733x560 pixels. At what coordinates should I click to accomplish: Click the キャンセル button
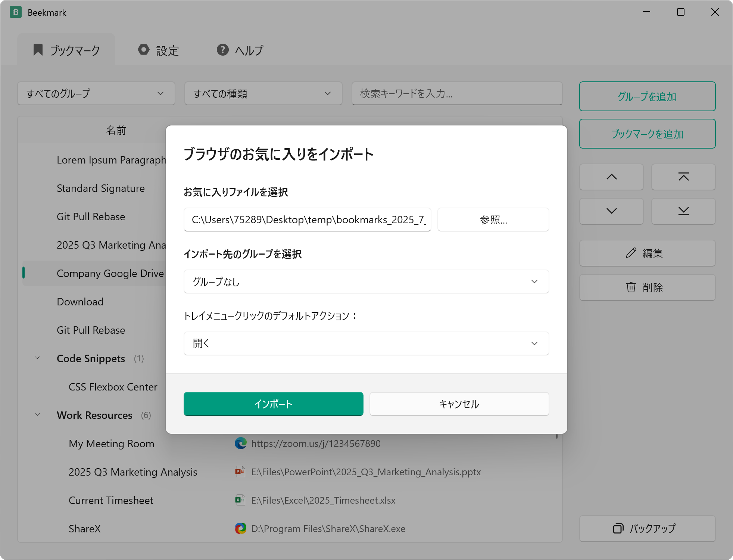pyautogui.click(x=459, y=404)
